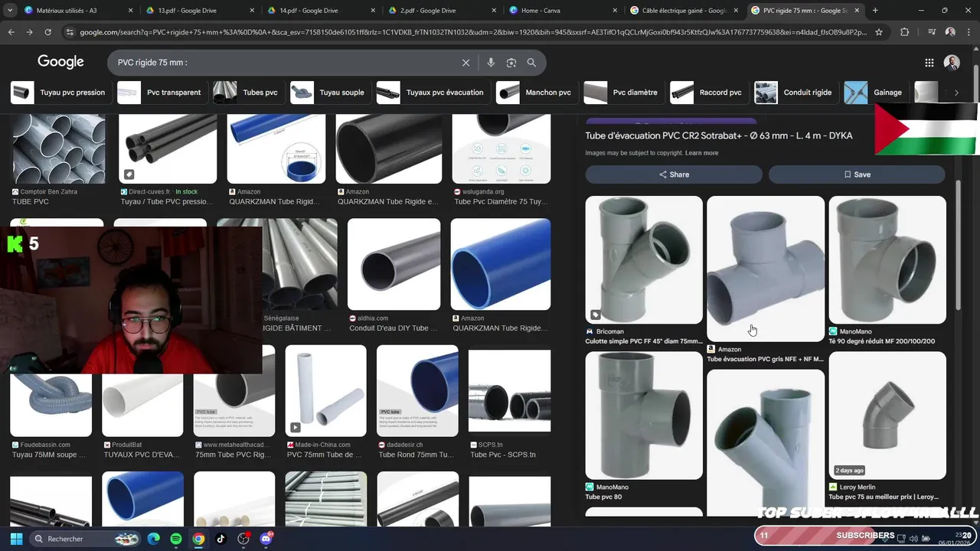Click the Tube d'évacuation PVC CR2 Sotrabat+ title
Viewport: 980px width, 551px height.
(719, 135)
